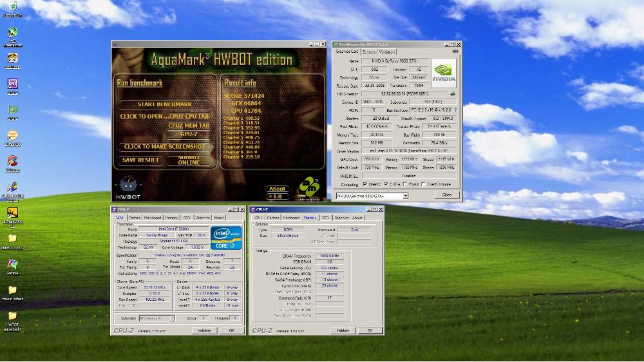Click the left CPU-Z window title bar icon
The image size is (644, 362).
click(115, 209)
